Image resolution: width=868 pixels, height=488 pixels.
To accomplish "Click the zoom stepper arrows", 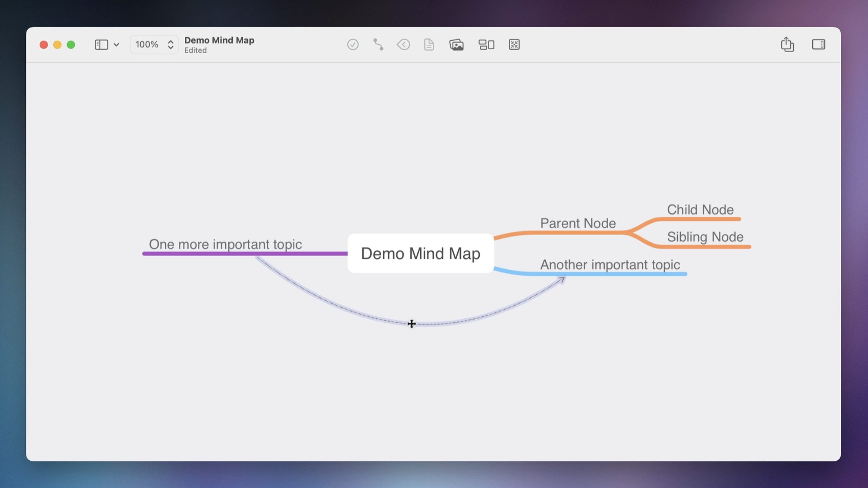I will pos(171,44).
